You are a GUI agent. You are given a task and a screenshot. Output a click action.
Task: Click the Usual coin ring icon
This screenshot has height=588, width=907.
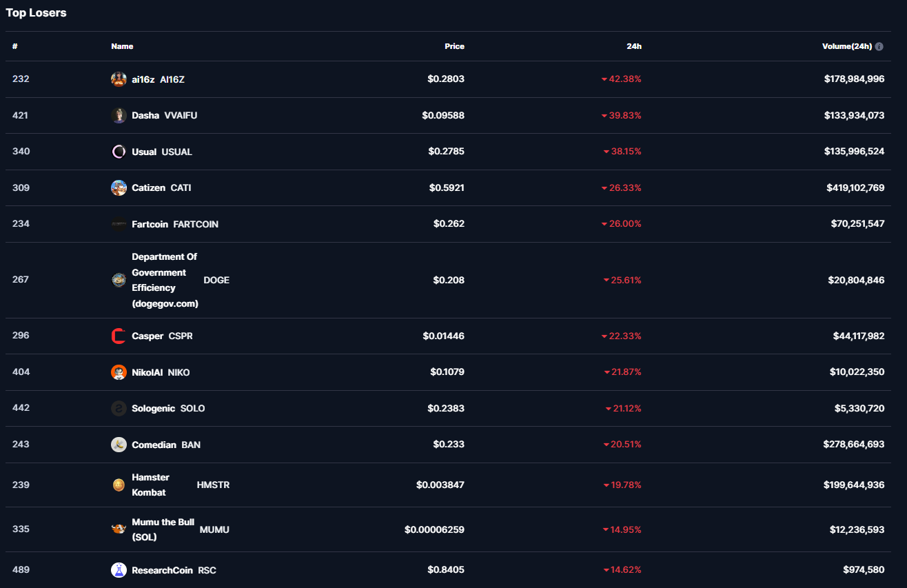click(x=119, y=152)
